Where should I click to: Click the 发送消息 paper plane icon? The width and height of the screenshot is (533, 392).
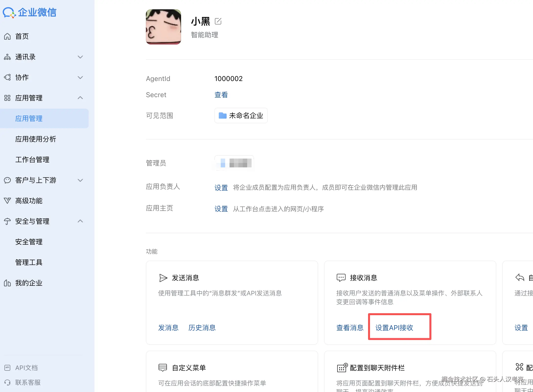(163, 278)
